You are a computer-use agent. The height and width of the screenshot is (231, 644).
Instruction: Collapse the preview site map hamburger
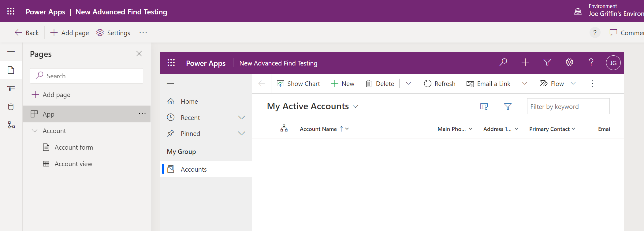[x=170, y=83]
